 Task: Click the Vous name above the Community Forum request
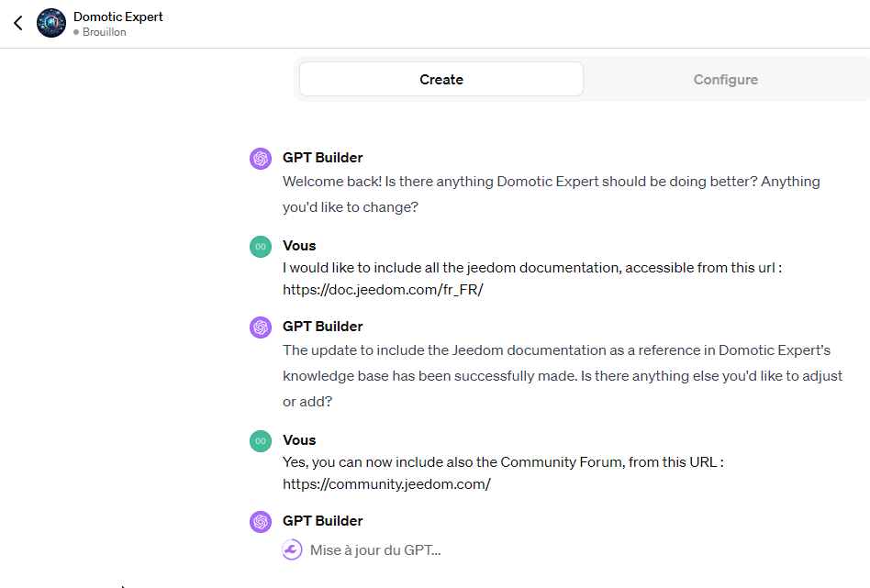[299, 440]
